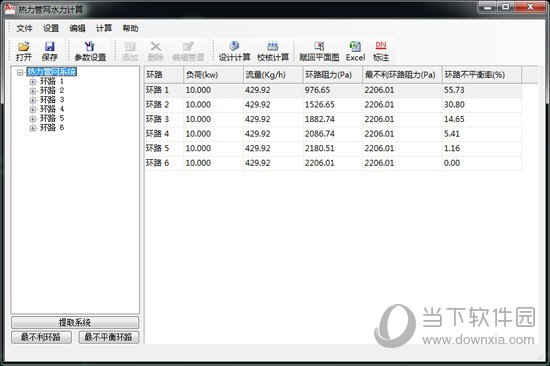Select 热力管网系统 tree root label
Screen dimensions: 550x366
click(x=52, y=72)
